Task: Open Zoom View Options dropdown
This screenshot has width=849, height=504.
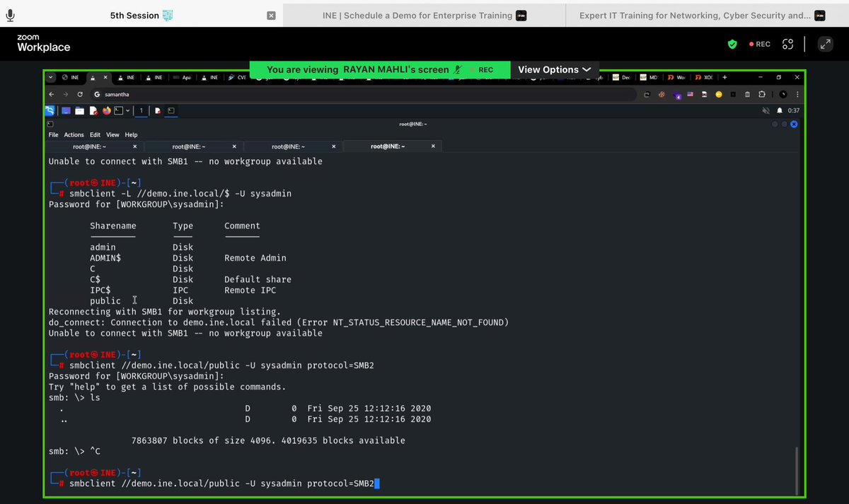Action: pos(554,69)
